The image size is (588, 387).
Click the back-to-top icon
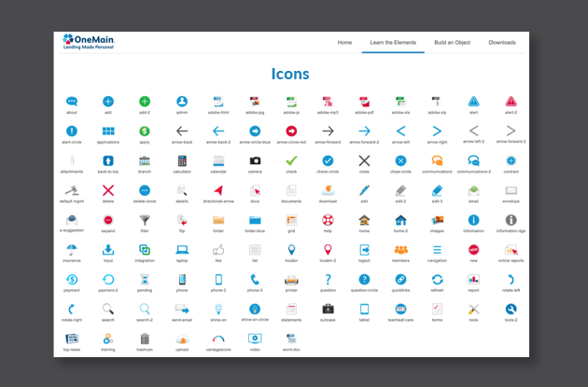[x=108, y=160]
